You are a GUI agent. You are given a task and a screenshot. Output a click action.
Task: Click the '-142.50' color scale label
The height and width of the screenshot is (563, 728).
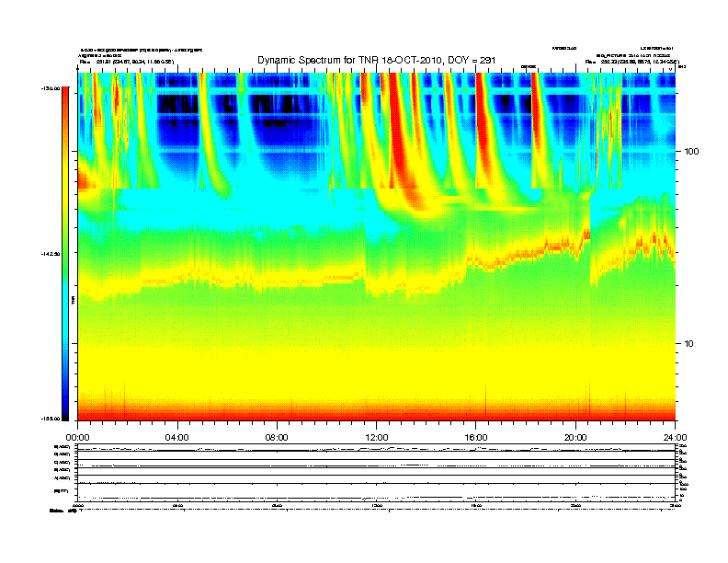pyautogui.click(x=51, y=254)
